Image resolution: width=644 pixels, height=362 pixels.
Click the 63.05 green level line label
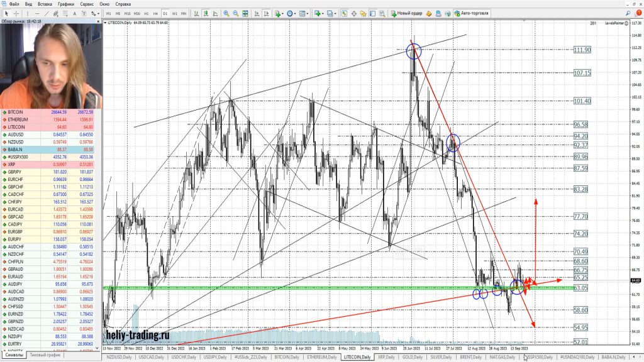tap(581, 288)
